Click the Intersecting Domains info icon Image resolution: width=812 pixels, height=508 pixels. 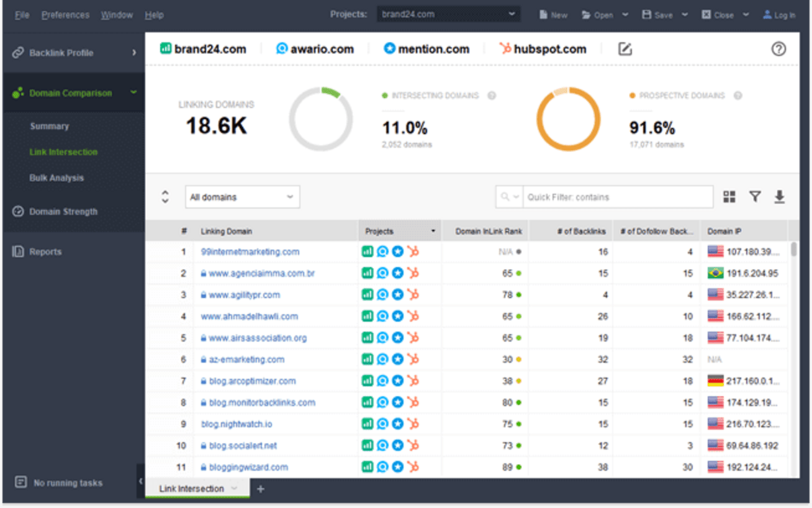[492, 96]
